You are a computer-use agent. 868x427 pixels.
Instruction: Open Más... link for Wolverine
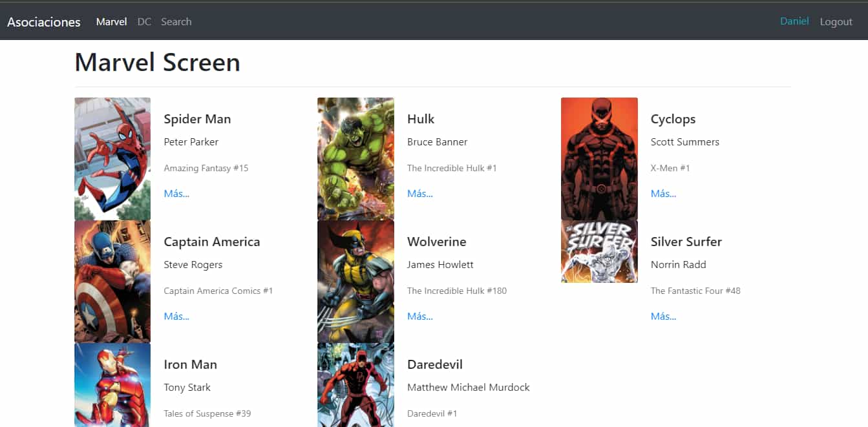(x=420, y=317)
